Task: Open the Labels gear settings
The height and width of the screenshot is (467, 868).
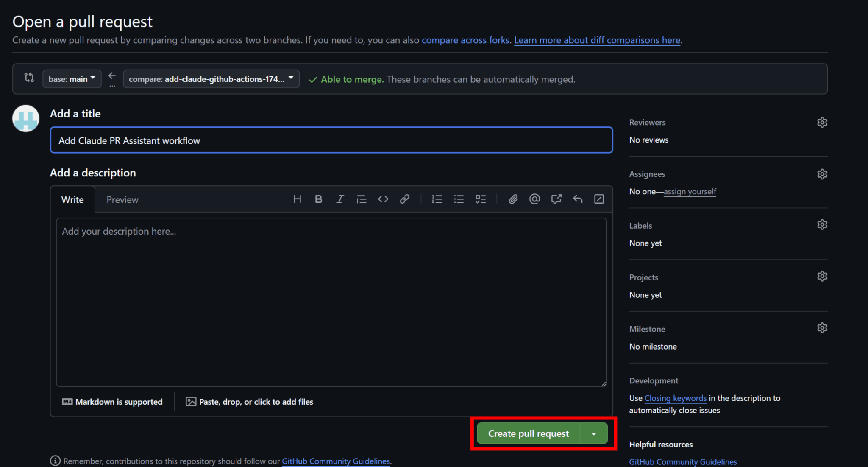Action: [822, 225]
